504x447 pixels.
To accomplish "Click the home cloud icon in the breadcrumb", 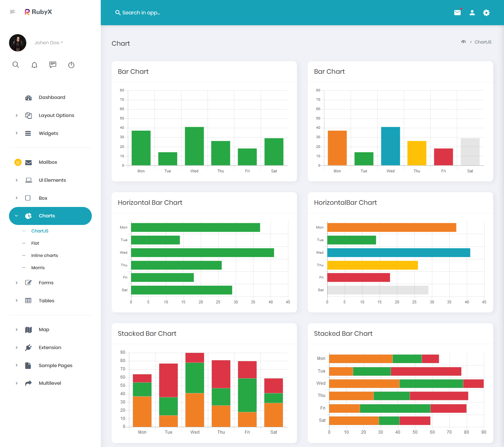I will [464, 42].
